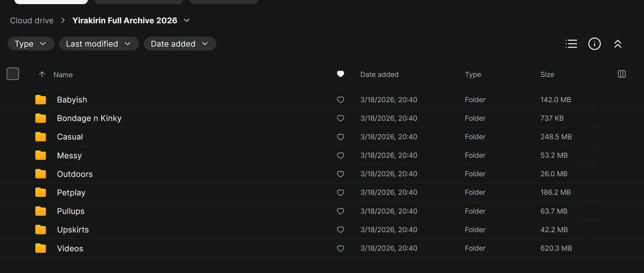Viewport: 644px width, 273px height.
Task: Expand the Yirakirin Full Archive 2026 breadcrumb menu
Action: (187, 21)
